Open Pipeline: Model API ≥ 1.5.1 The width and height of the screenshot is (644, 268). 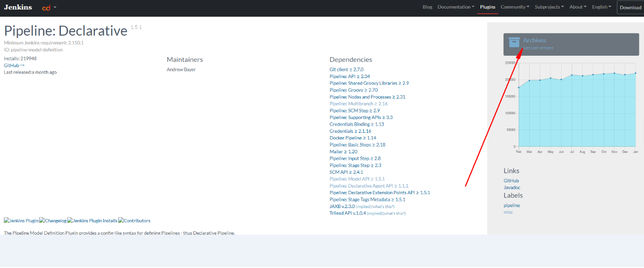(357, 179)
